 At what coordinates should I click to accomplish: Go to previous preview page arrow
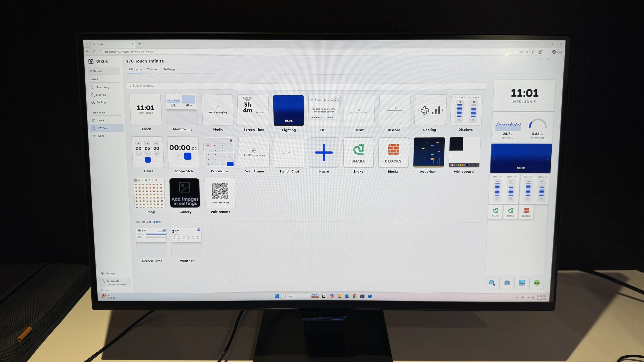pyautogui.click(x=539, y=59)
